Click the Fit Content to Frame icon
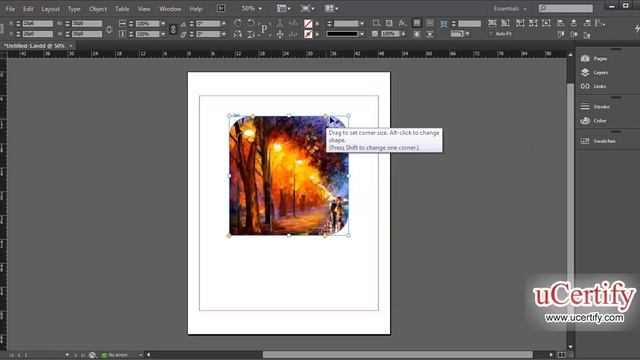Viewport: 640px width, 360px height. [520, 23]
